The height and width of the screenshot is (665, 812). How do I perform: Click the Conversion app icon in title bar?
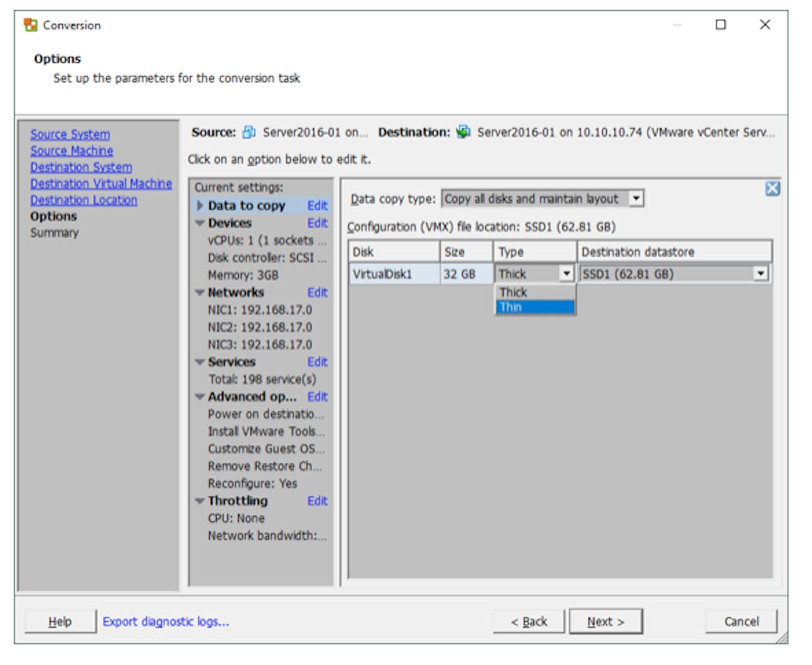coord(30,25)
